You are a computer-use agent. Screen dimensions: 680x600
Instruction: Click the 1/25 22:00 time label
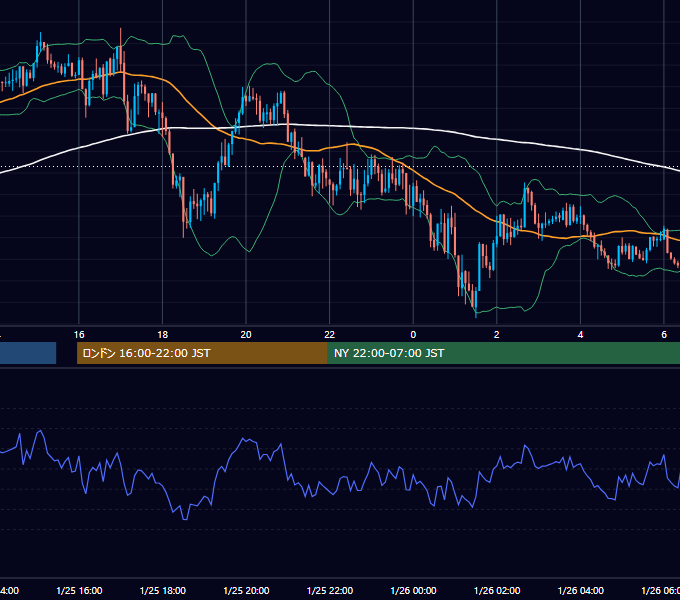point(330,590)
